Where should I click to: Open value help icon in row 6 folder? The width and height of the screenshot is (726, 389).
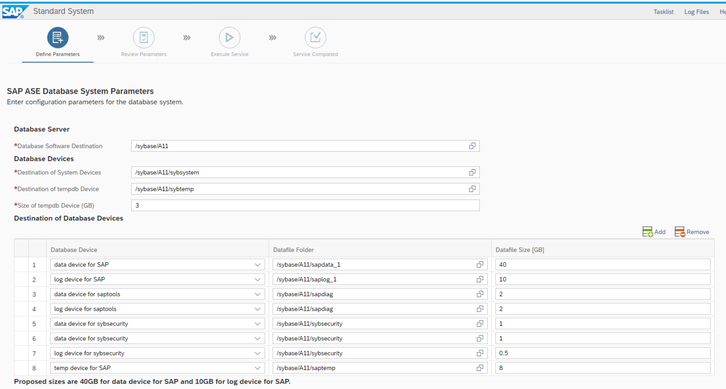[x=480, y=339]
